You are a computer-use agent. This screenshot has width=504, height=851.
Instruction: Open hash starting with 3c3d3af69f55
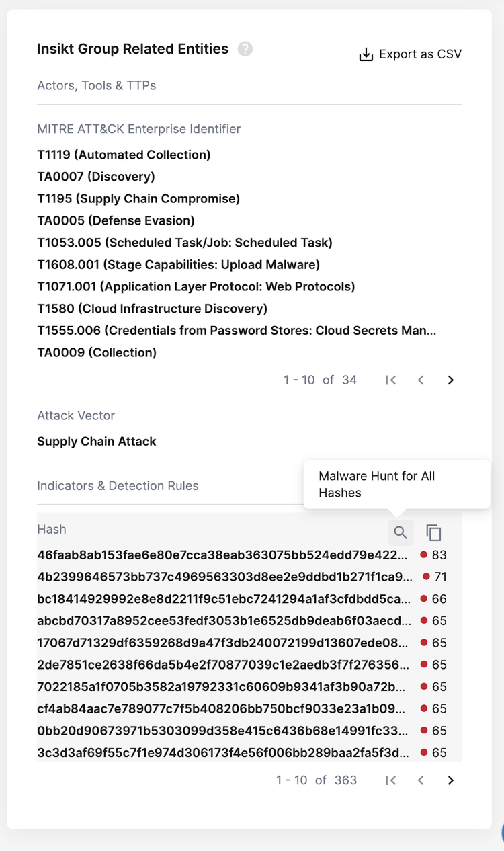coord(222,752)
